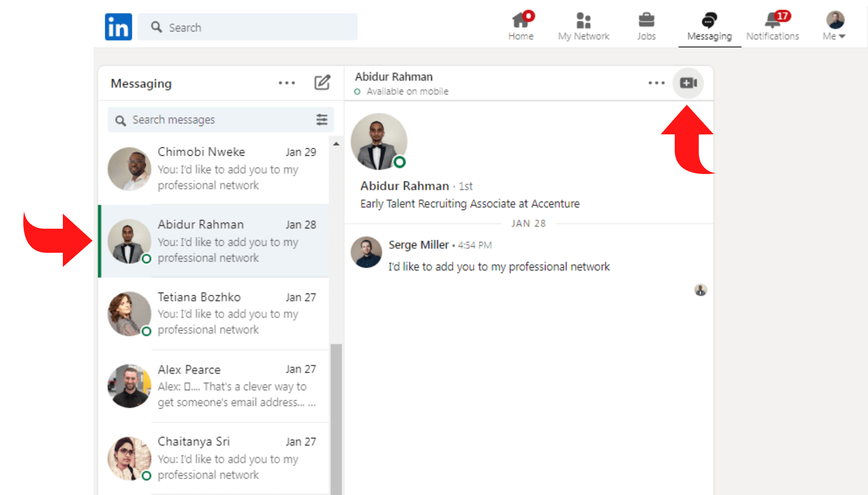Open the Jobs briefcase icon
The width and height of the screenshot is (868, 495).
646,20
